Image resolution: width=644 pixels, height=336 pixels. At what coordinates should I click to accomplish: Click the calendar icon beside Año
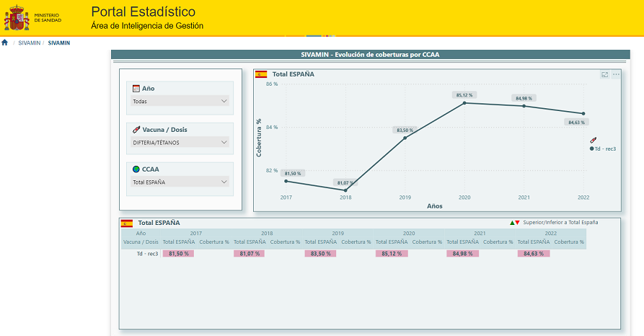(x=136, y=88)
